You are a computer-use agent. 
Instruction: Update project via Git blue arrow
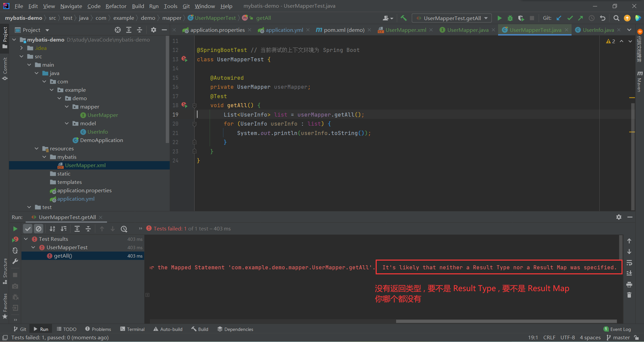pos(559,18)
